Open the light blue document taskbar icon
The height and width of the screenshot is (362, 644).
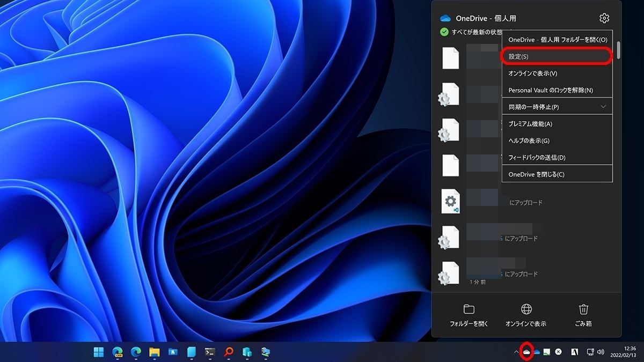(192, 352)
